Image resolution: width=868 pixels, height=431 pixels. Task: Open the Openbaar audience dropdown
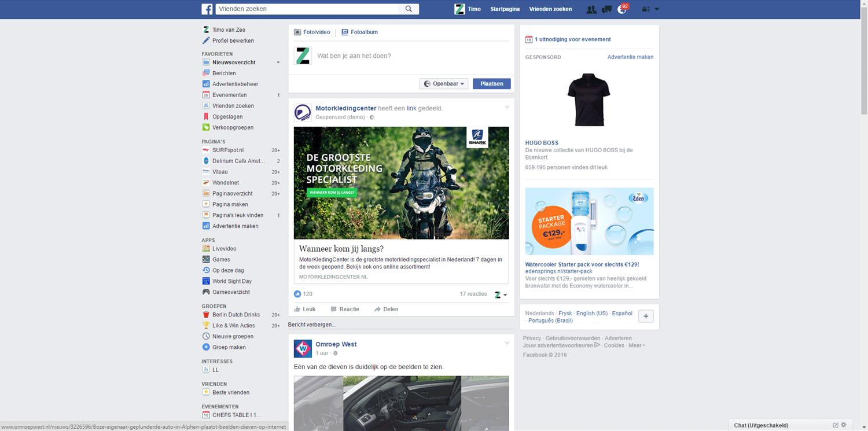click(x=444, y=84)
